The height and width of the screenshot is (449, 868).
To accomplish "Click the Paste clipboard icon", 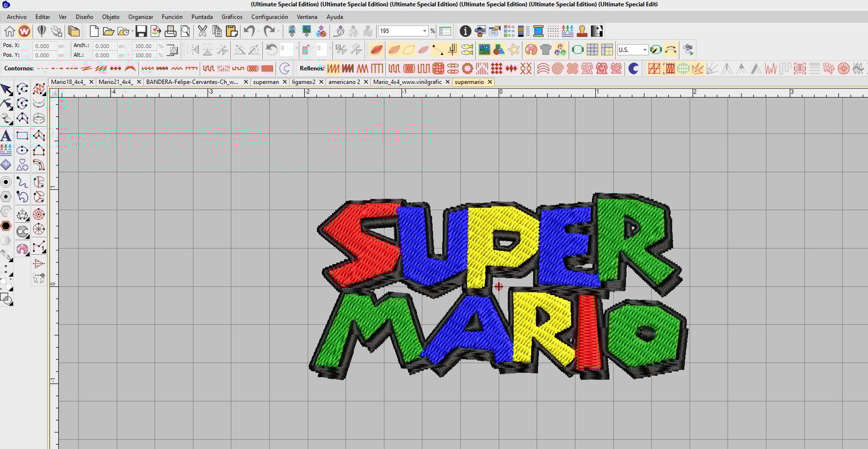I will click(231, 31).
